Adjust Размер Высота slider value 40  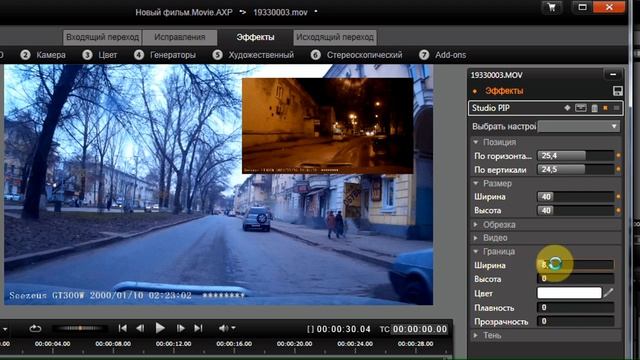pyautogui.click(x=576, y=211)
